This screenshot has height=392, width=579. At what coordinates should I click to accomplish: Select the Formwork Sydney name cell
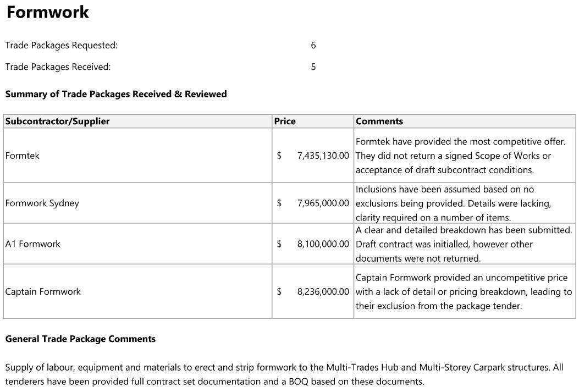[42, 203]
